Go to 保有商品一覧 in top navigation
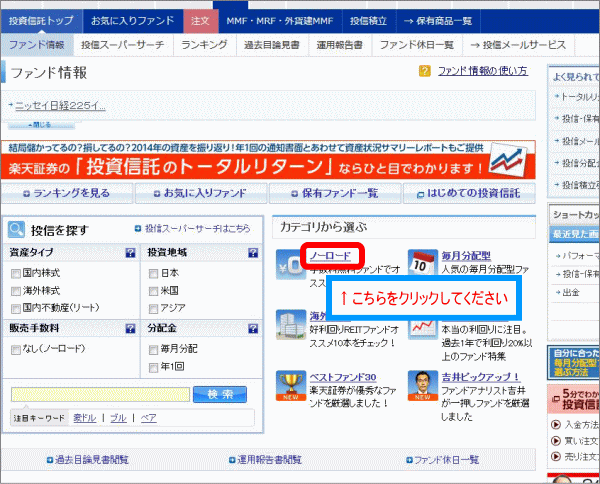 tap(438, 21)
